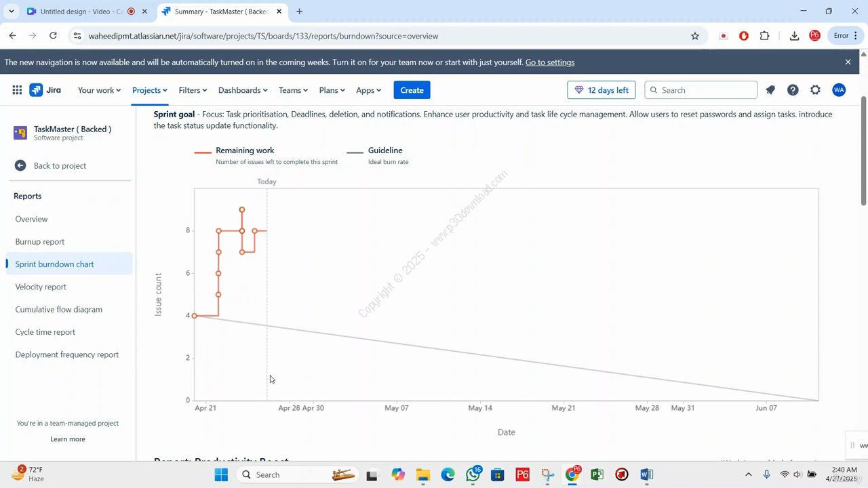The image size is (868, 488).
Task: Open the Cycle time report
Action: (x=45, y=332)
